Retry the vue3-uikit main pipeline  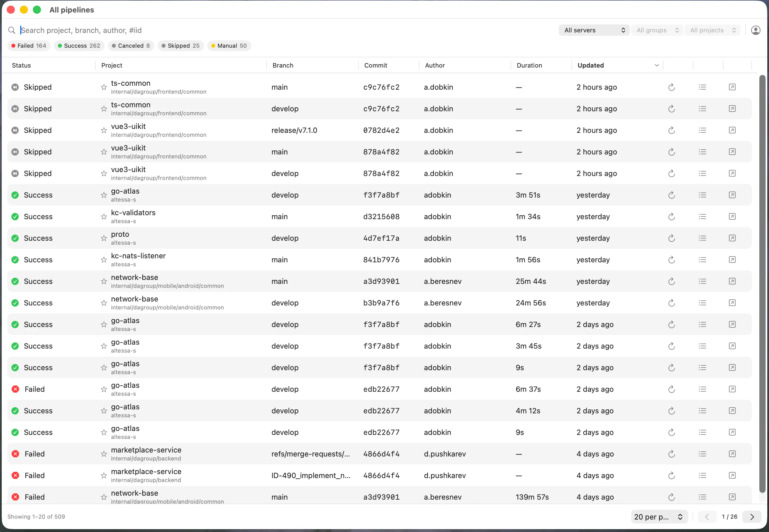coord(671,152)
